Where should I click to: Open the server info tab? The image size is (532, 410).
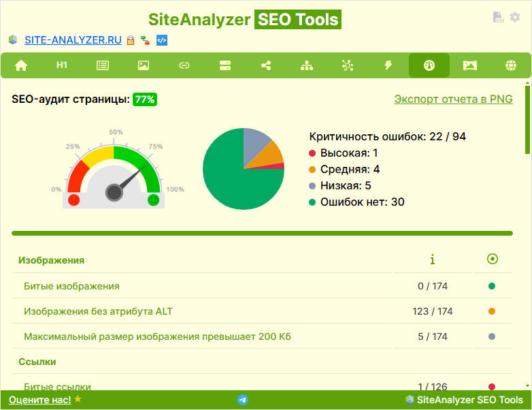[225, 65]
